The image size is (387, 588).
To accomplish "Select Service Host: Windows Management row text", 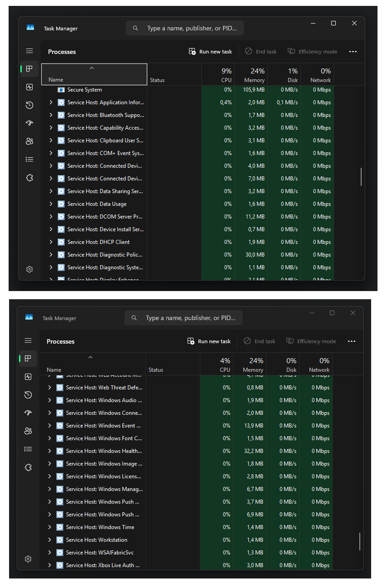I will (x=105, y=489).
